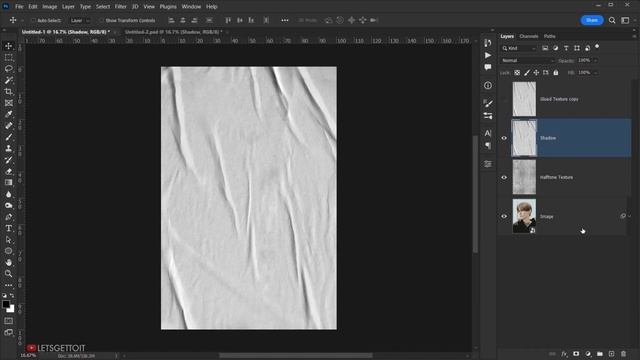Hide the Image layer

[504, 216]
